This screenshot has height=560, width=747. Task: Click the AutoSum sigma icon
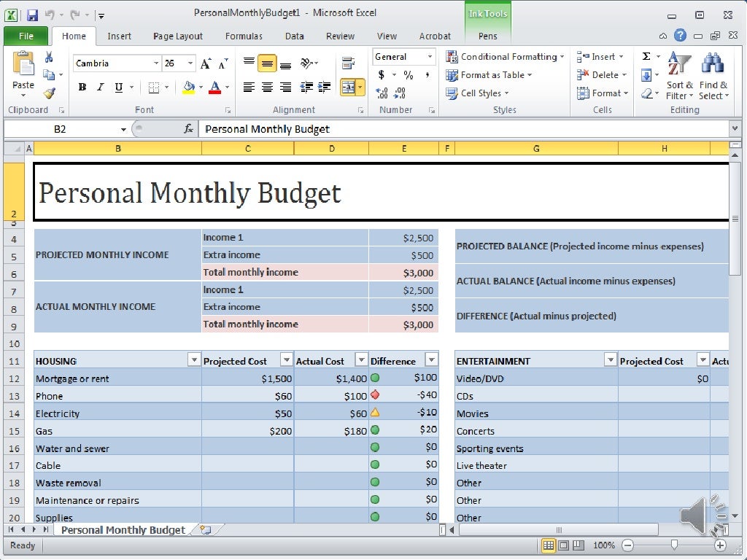(x=646, y=57)
